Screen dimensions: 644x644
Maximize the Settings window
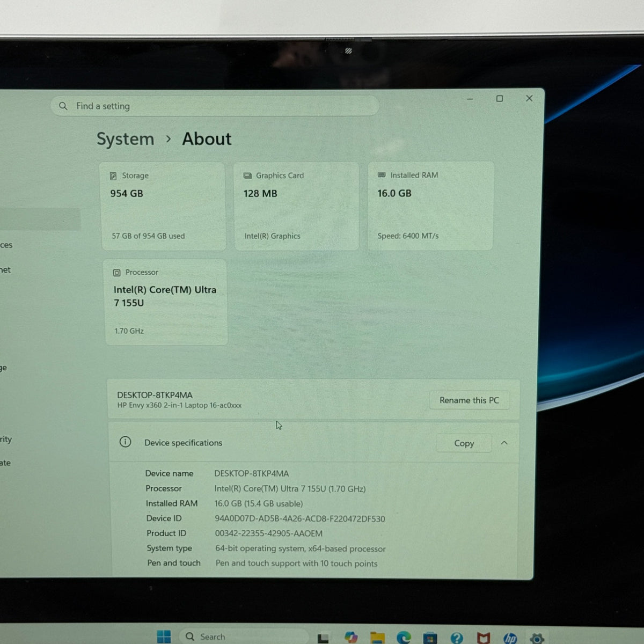500,99
